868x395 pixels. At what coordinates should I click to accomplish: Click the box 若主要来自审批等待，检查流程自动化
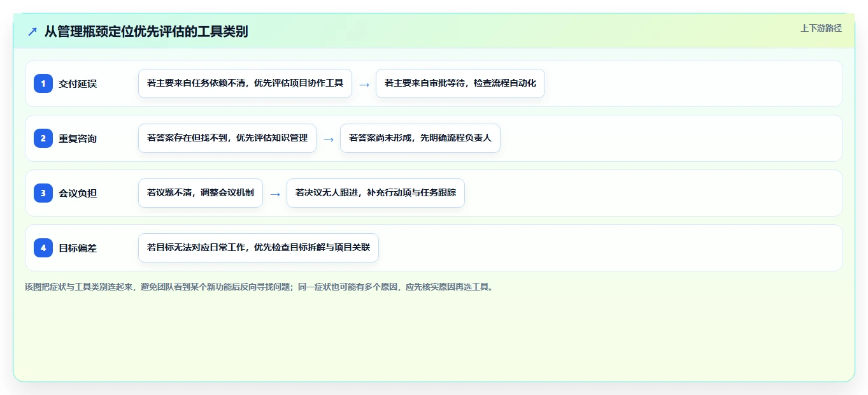click(460, 83)
